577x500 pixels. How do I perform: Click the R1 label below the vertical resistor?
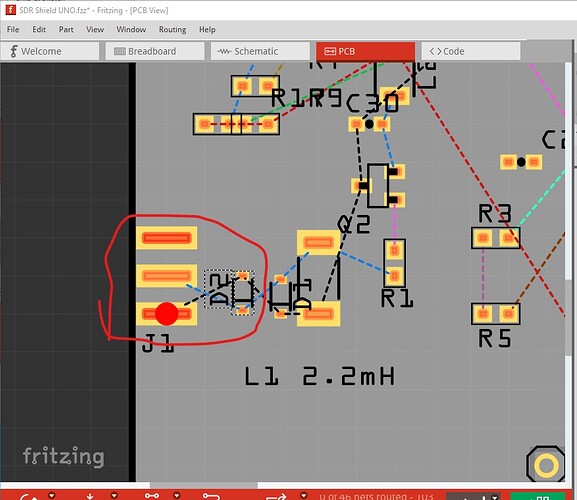(397, 298)
